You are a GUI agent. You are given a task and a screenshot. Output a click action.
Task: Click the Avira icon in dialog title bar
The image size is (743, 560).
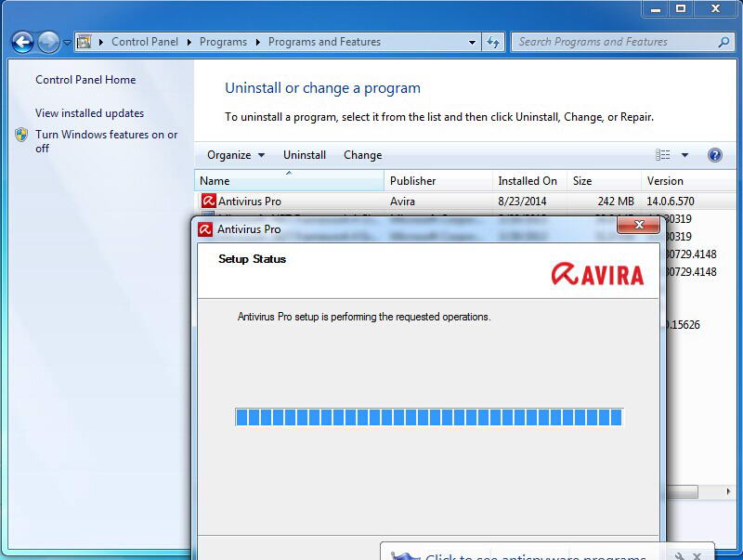pyautogui.click(x=205, y=229)
